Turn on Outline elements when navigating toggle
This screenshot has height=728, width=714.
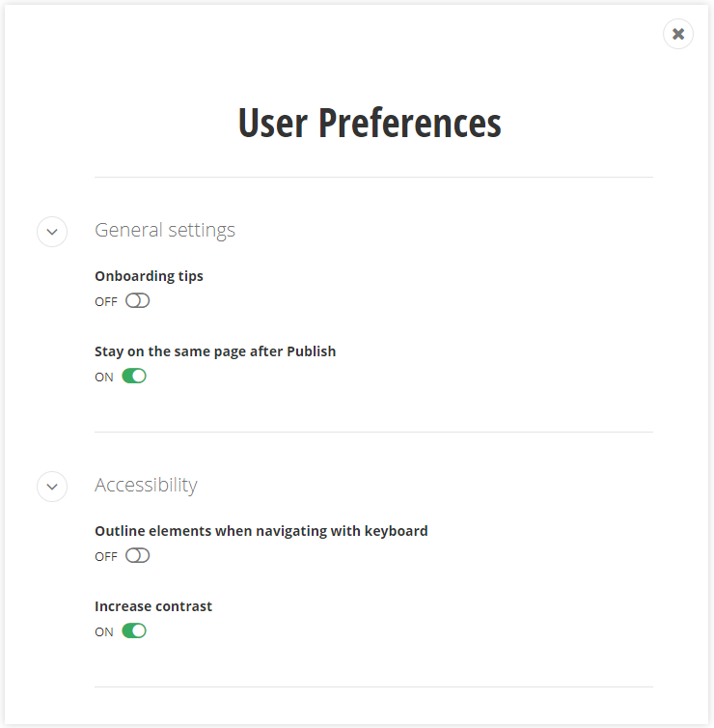point(138,556)
